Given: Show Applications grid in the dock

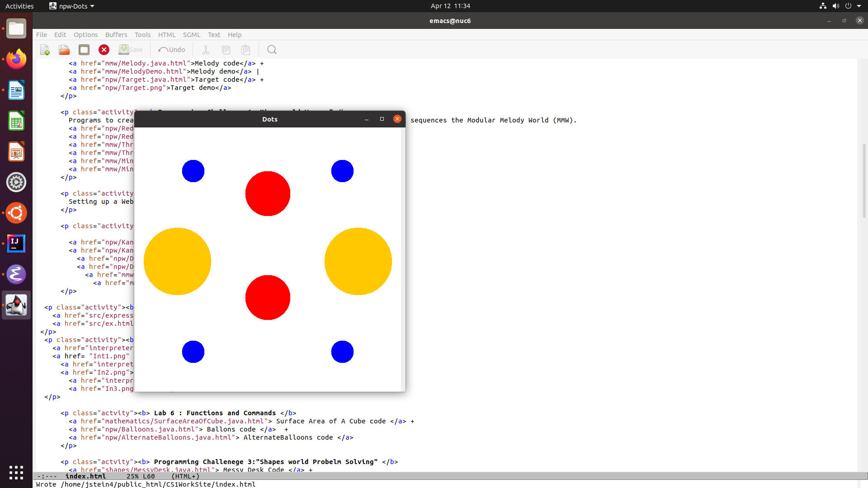Looking at the screenshot, I should (16, 472).
